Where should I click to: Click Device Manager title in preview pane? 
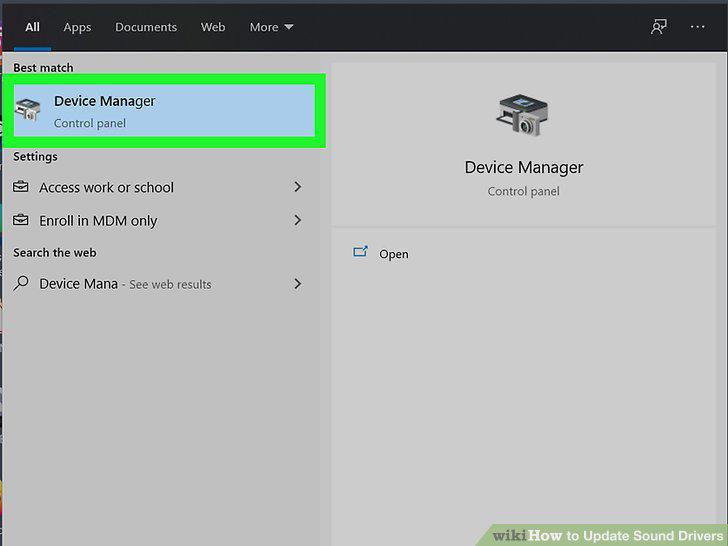click(524, 167)
